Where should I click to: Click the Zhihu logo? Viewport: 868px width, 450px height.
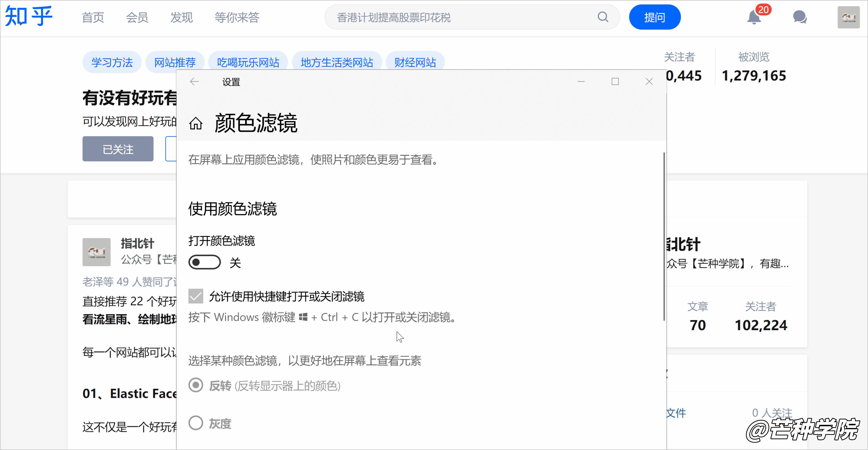pyautogui.click(x=29, y=16)
